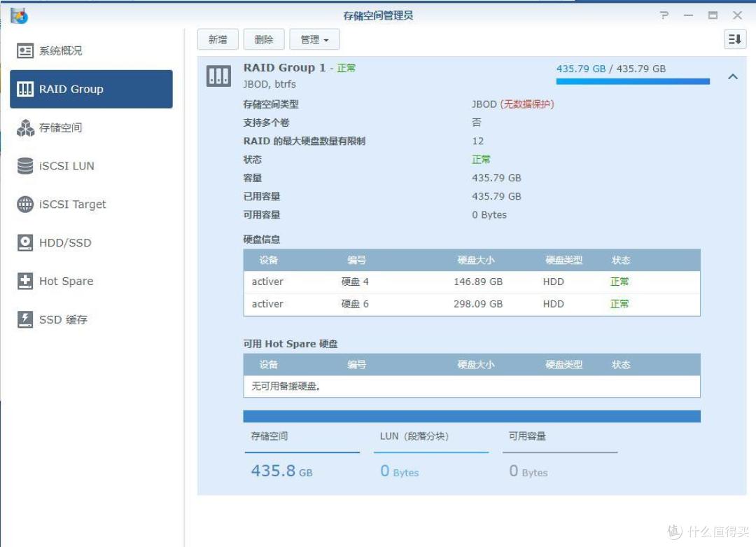Click the JBOD (无数据保护) value
756x547 pixels.
pos(513,104)
